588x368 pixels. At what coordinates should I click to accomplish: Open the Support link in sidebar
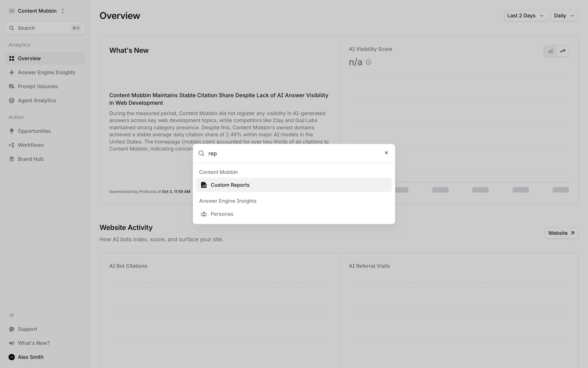27,329
